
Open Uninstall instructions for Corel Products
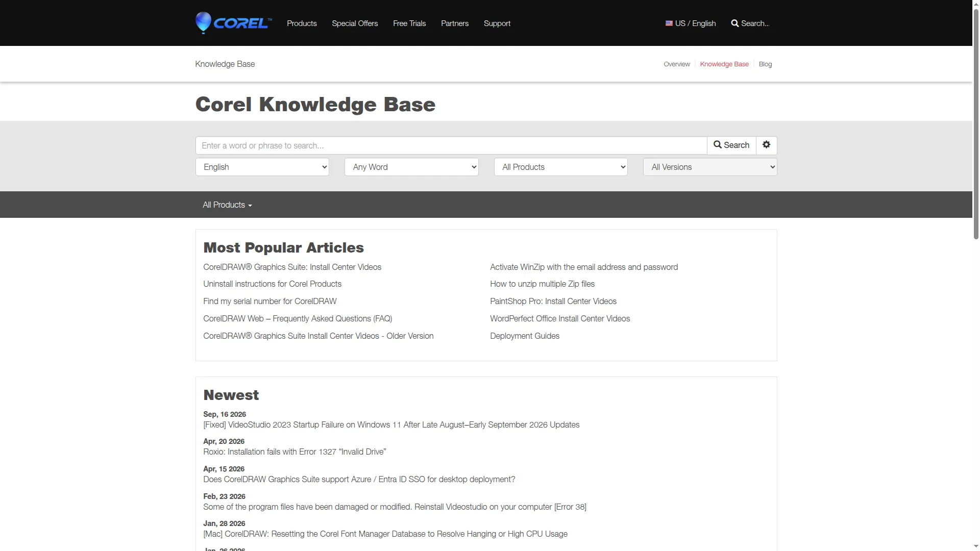[x=272, y=284]
